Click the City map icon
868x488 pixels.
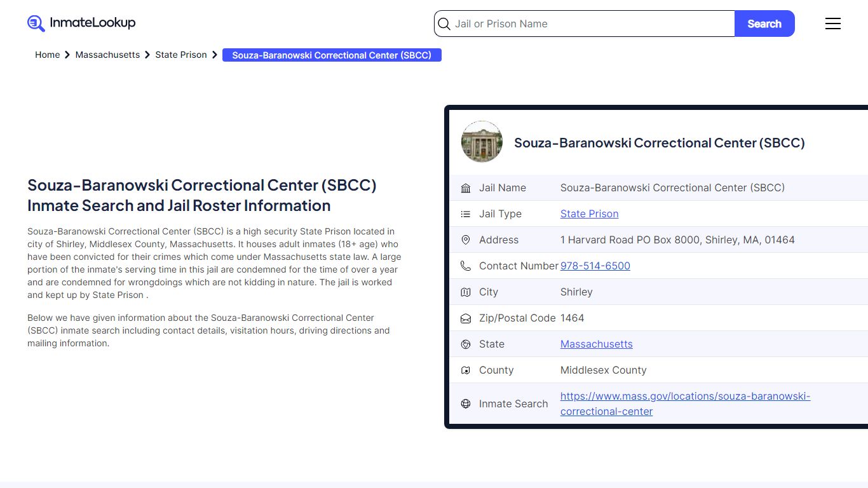[466, 292]
